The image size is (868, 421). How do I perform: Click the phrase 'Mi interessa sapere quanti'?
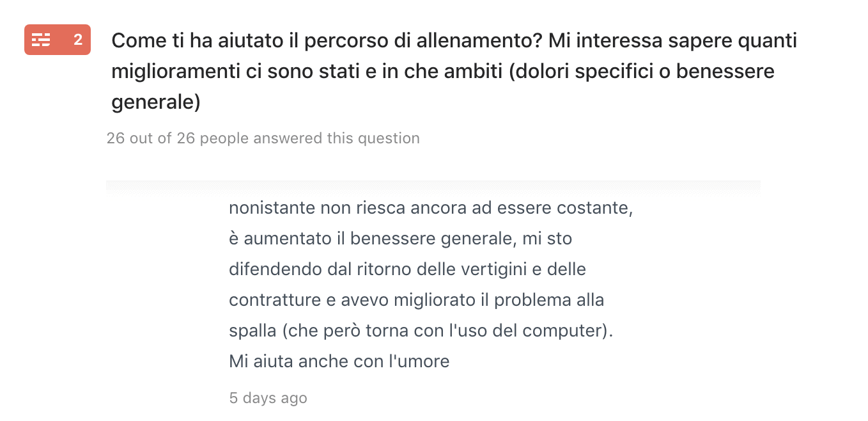click(x=672, y=41)
